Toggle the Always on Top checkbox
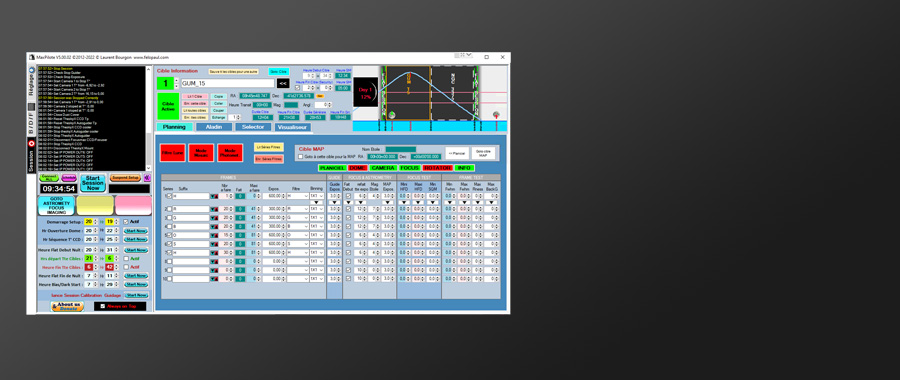This screenshot has height=380, width=900. [x=103, y=306]
